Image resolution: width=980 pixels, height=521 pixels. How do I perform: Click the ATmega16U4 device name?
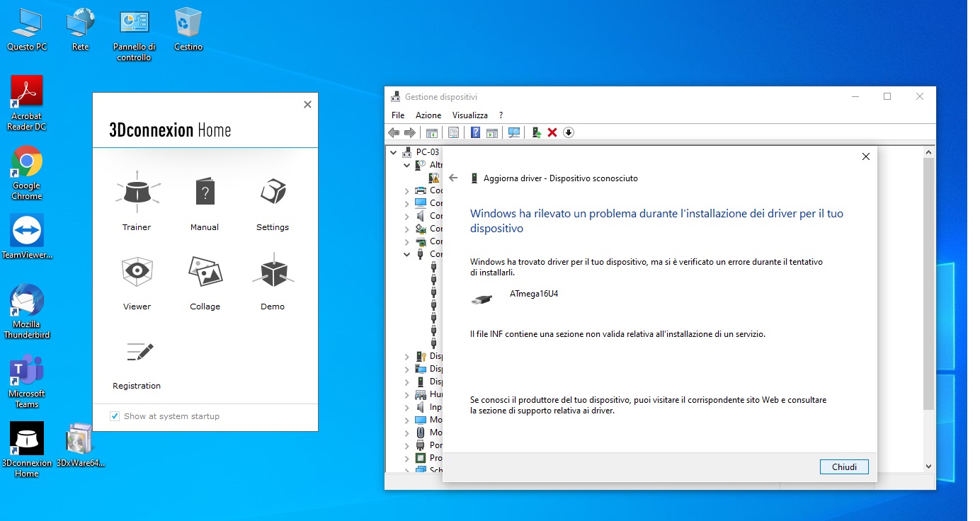click(x=534, y=293)
